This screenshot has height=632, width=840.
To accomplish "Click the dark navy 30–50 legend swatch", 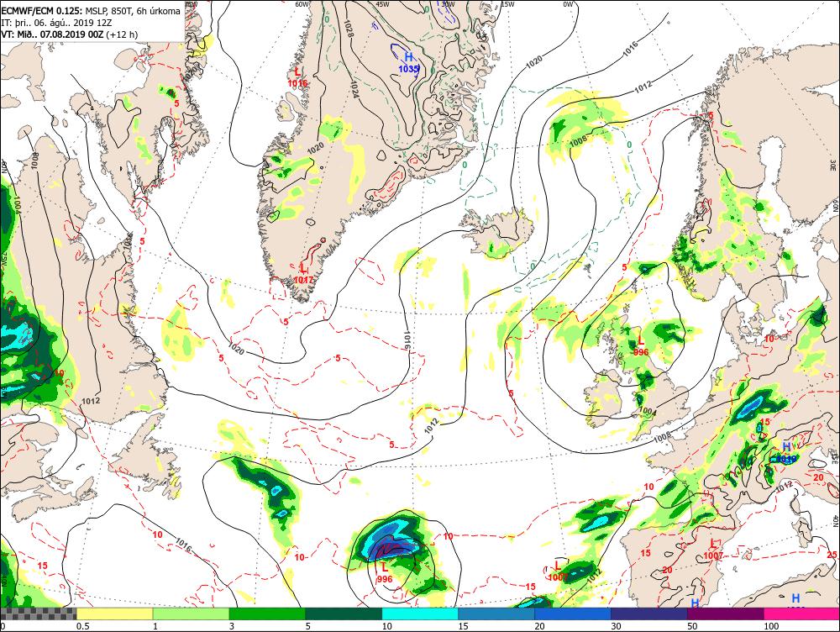I will point(648,614).
